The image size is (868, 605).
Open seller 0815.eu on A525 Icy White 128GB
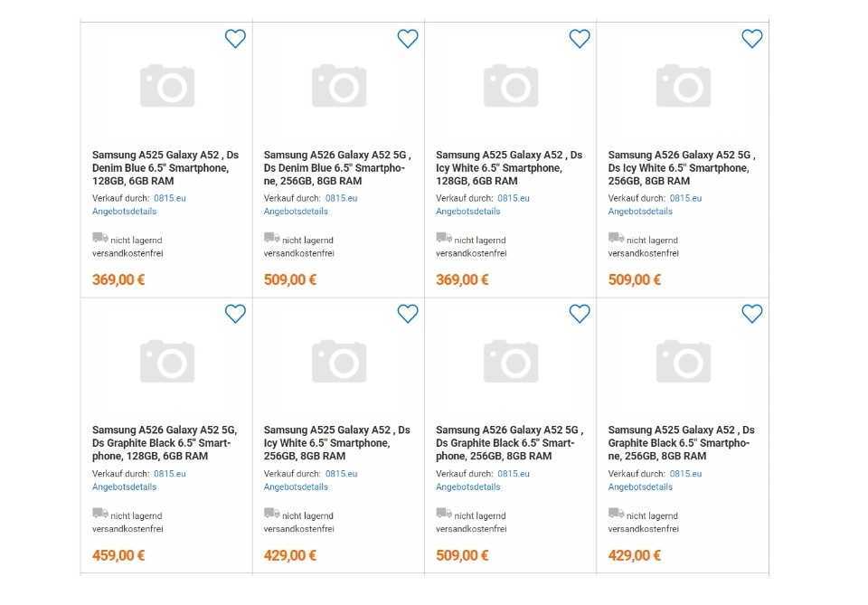tap(514, 198)
